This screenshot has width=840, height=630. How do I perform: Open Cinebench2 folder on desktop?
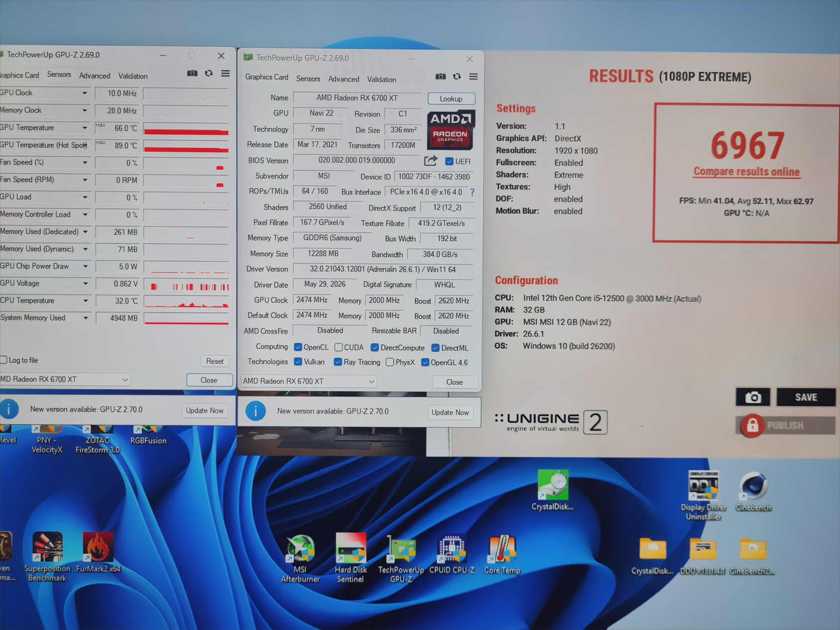pyautogui.click(x=752, y=556)
